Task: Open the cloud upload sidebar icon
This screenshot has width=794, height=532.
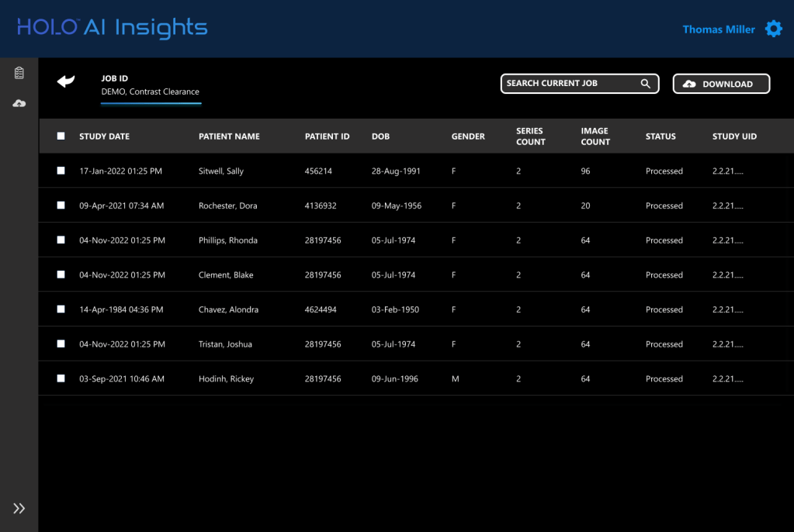Action: pyautogui.click(x=19, y=103)
